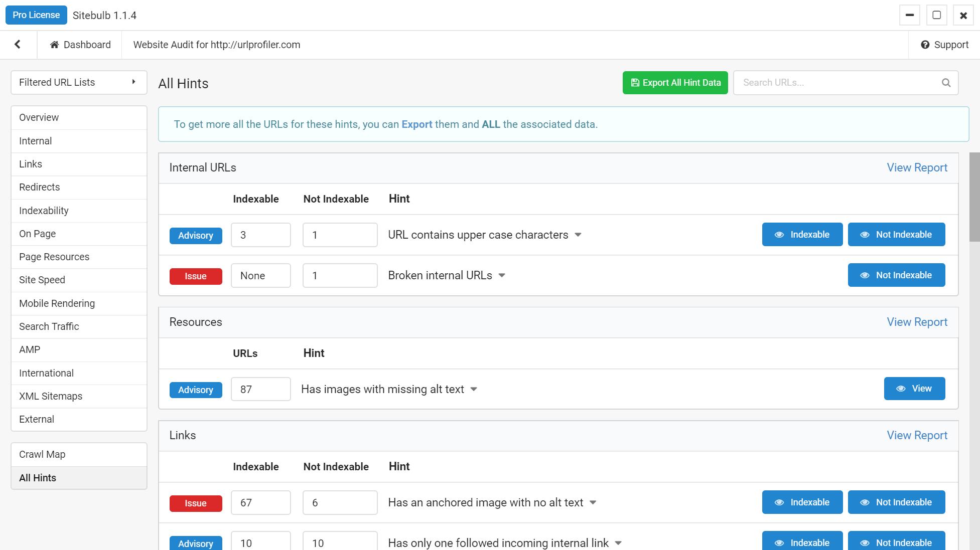Open Filtered URL Lists dropdown

[x=79, y=82]
